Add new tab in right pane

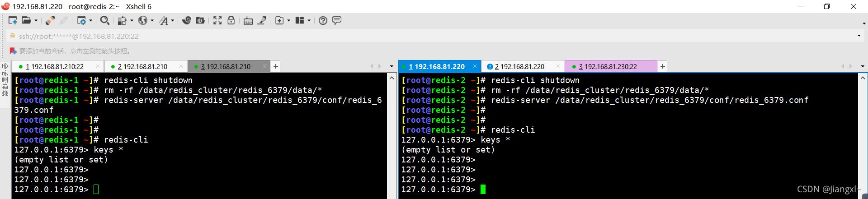click(662, 66)
